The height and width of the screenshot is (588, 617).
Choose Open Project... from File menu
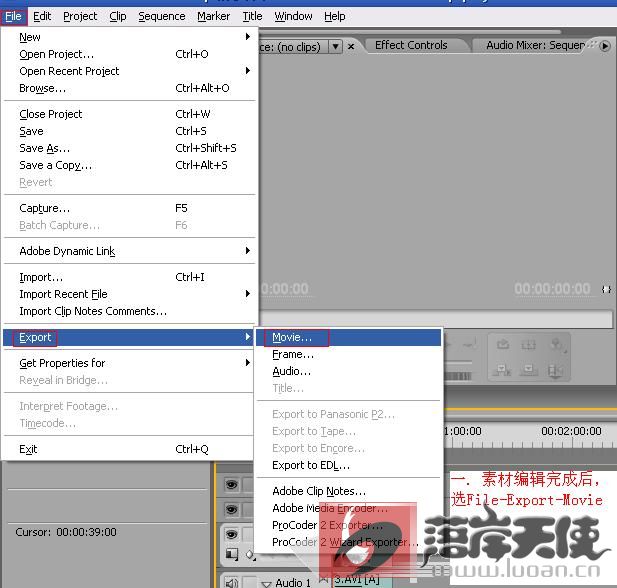point(129,54)
